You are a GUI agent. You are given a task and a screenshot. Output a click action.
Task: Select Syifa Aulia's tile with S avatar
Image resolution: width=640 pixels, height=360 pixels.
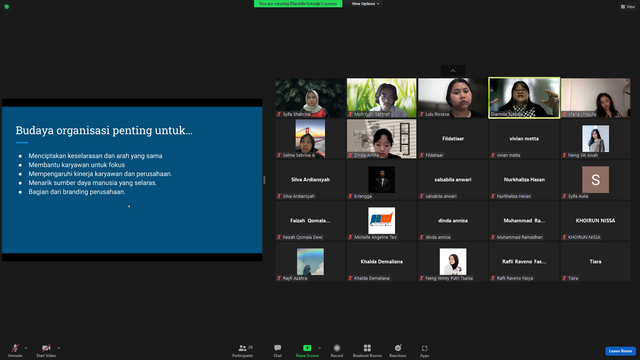596,180
